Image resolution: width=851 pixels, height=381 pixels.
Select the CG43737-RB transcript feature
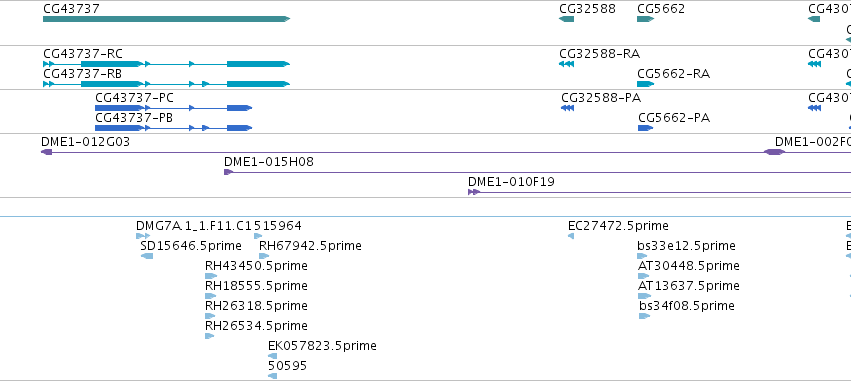coord(167,84)
